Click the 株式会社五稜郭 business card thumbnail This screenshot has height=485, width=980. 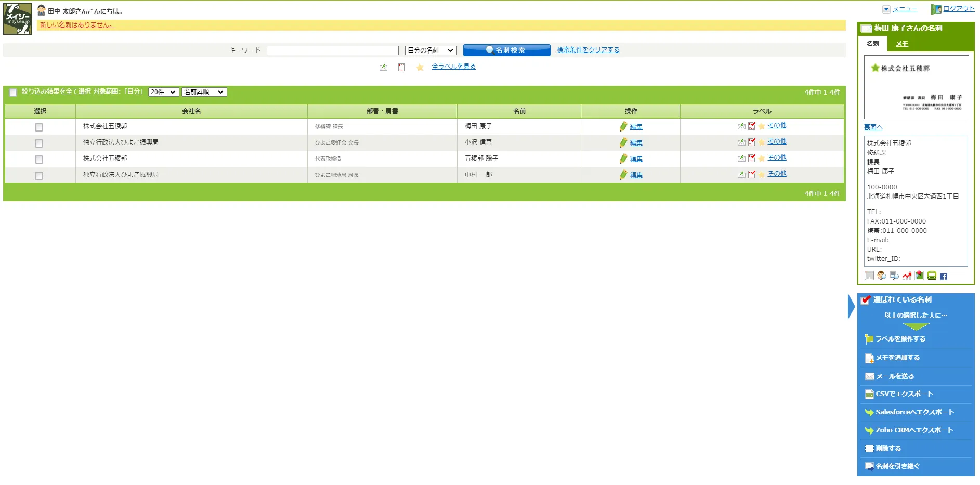(x=916, y=87)
